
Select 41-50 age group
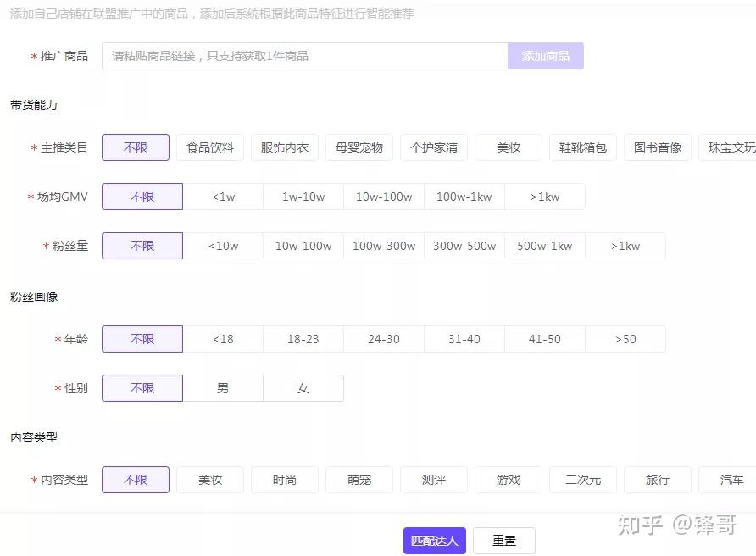545,339
